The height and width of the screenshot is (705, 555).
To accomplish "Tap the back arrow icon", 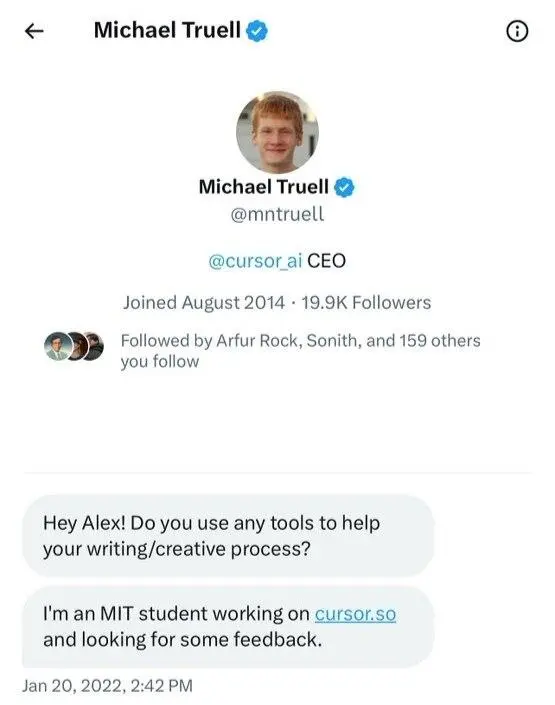I will pyautogui.click(x=34, y=31).
